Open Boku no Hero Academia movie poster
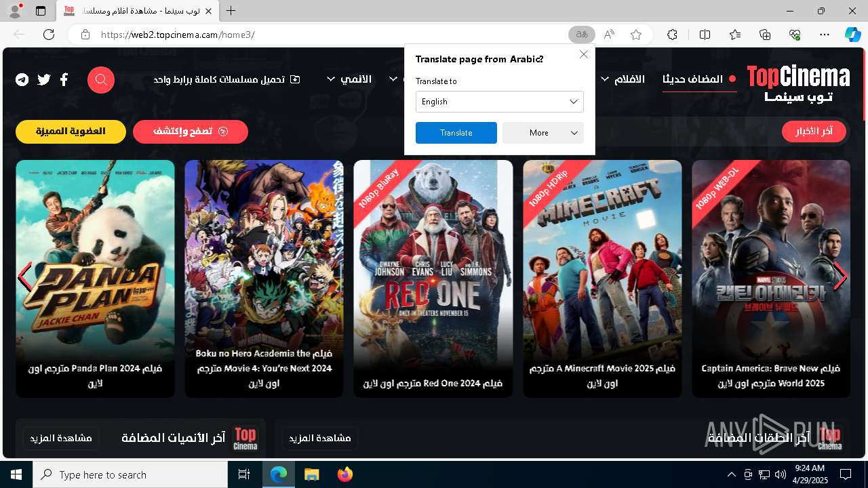The image size is (868, 488). click(x=264, y=279)
